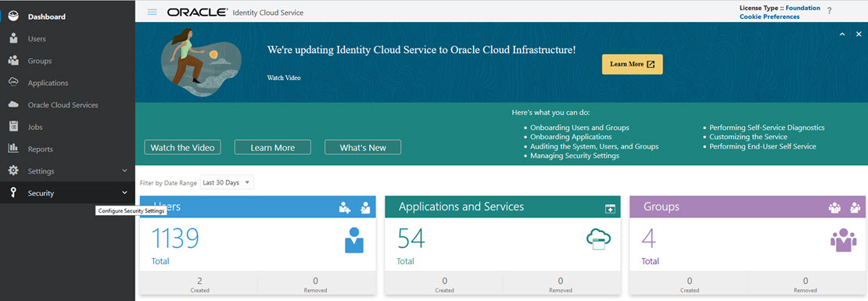
Task: Open the Last 30 Days date range dropdown
Action: (x=227, y=182)
